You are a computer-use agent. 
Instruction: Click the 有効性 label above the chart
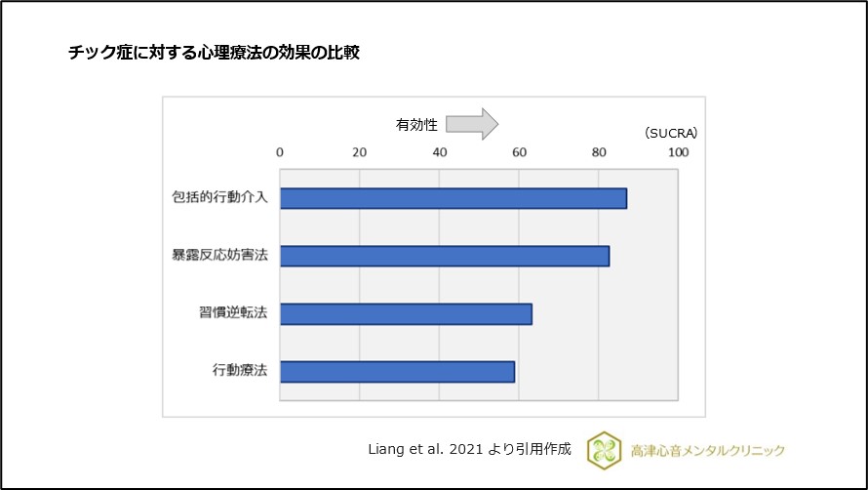click(416, 124)
